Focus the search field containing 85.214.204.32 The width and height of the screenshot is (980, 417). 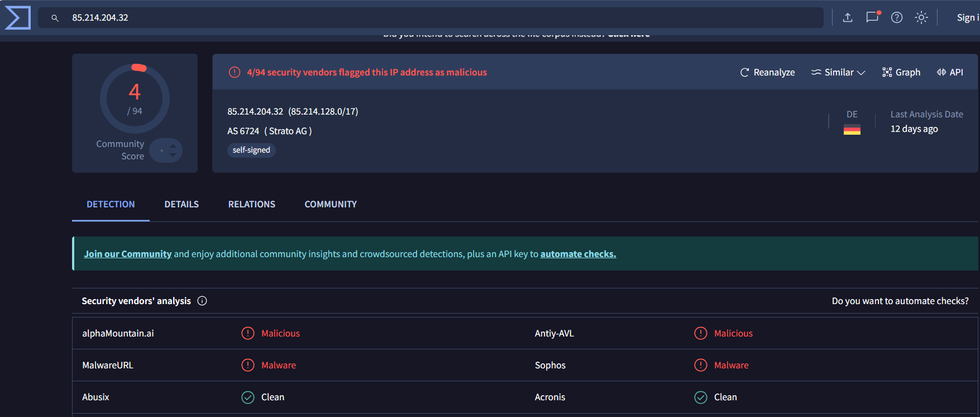431,17
